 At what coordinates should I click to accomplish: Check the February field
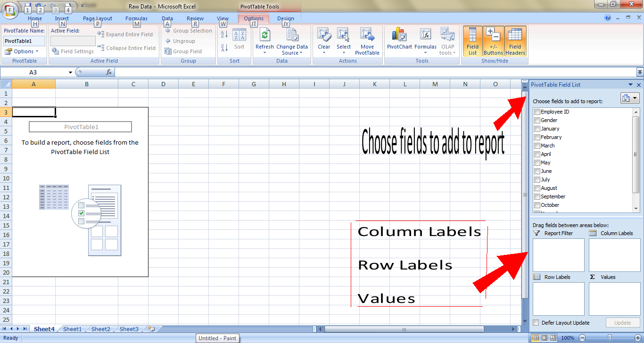pyautogui.click(x=537, y=138)
